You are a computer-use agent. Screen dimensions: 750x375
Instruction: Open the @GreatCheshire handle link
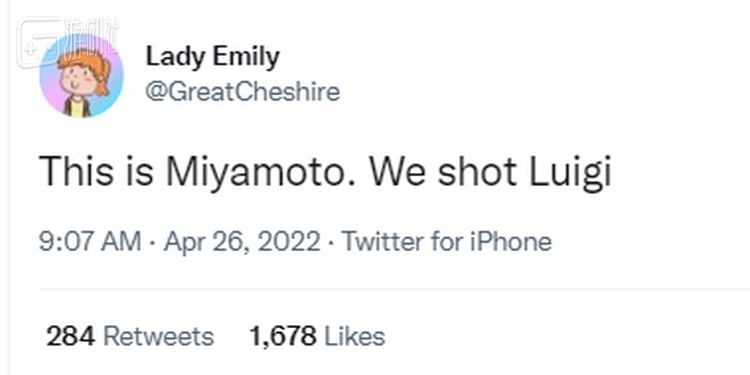(243, 91)
